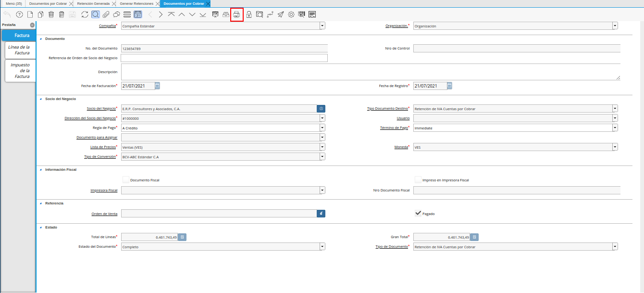Viewport: 644px width, 293px height.
Task: Open the Process gear icon
Action: [x=291, y=14]
